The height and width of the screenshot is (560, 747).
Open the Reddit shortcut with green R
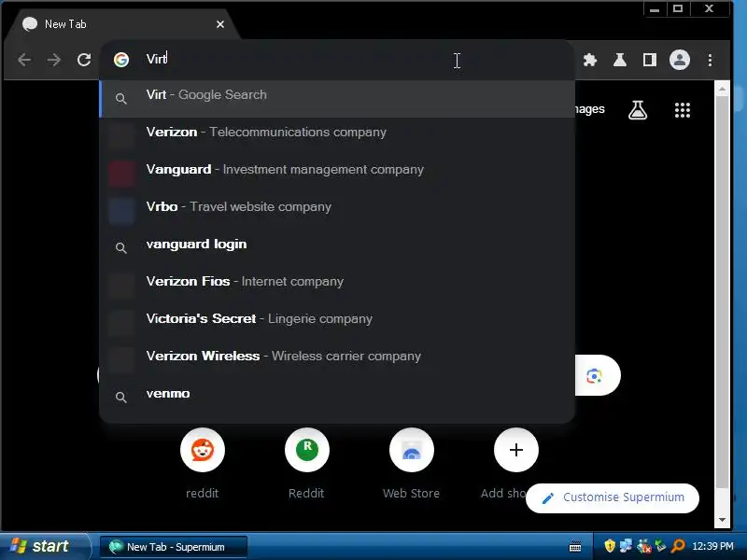tap(307, 450)
